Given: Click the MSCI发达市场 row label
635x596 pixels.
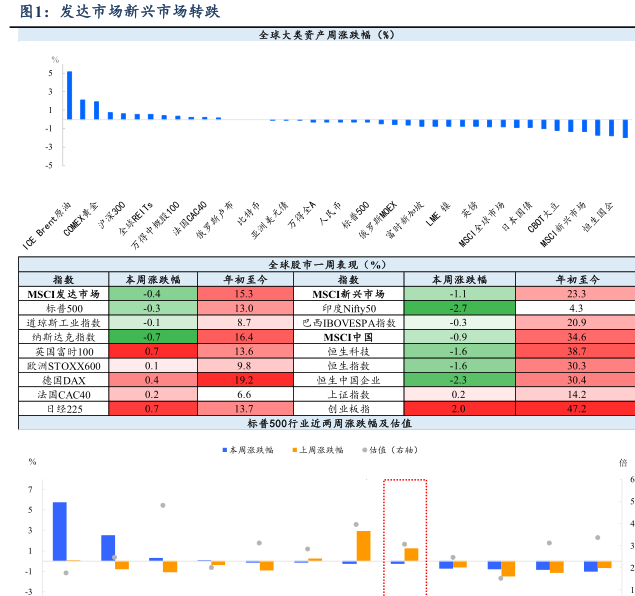Looking at the screenshot, I should pyautogui.click(x=62, y=295).
